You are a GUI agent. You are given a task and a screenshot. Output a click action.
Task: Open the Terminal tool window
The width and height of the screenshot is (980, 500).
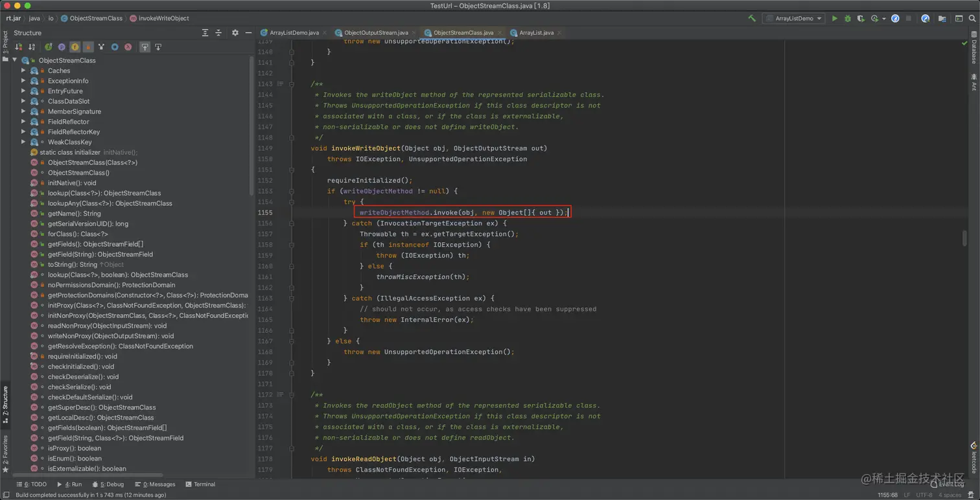click(200, 484)
